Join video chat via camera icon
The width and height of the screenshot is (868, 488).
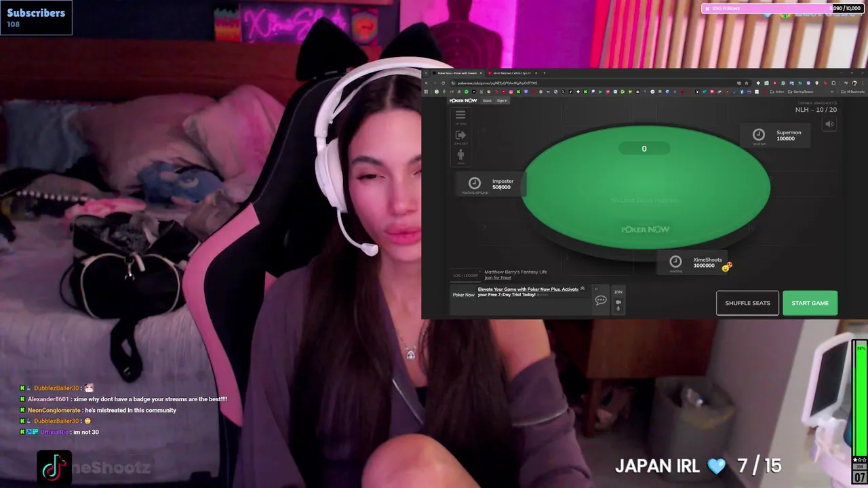point(618,302)
